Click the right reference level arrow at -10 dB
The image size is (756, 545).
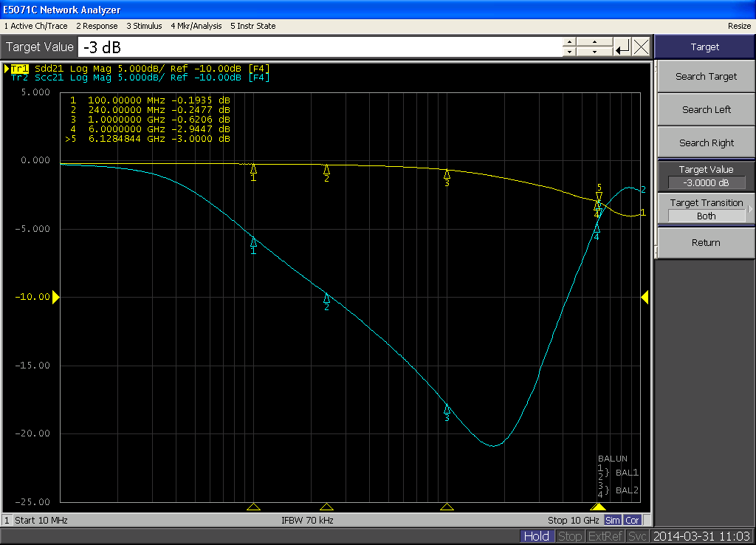[x=645, y=297]
